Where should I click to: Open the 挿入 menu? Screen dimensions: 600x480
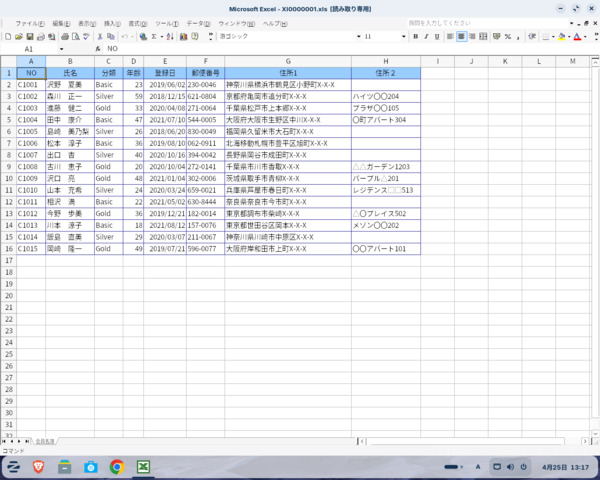pyautogui.click(x=112, y=24)
